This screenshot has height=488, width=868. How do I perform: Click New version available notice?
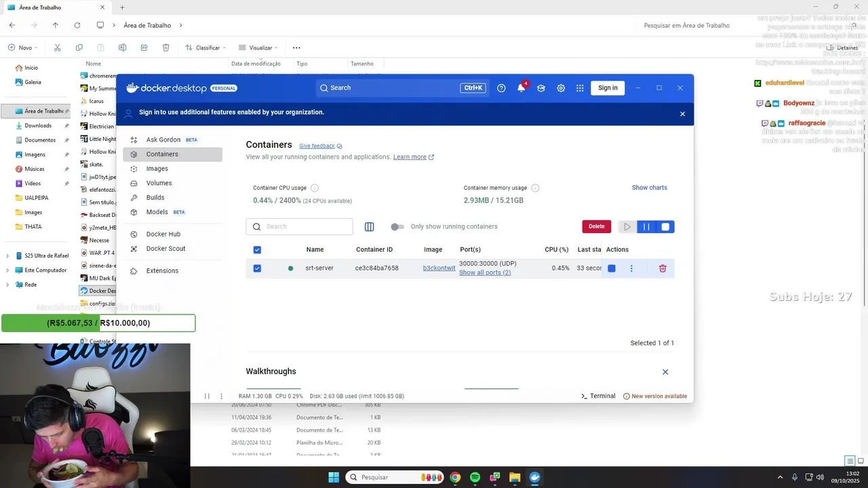pyautogui.click(x=655, y=396)
